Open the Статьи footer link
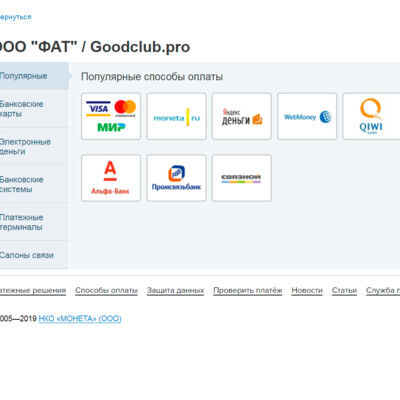Viewport: 400px width, 400px height. [344, 290]
